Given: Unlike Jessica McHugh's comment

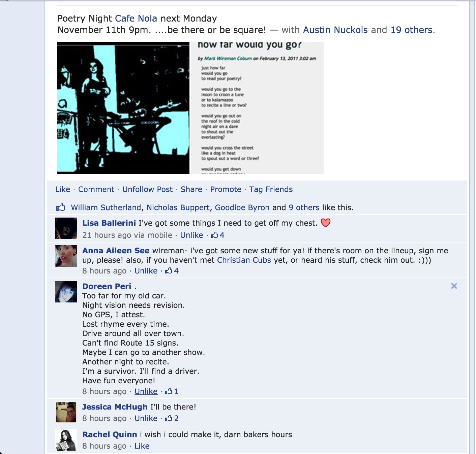Looking at the screenshot, I should click(x=146, y=418).
